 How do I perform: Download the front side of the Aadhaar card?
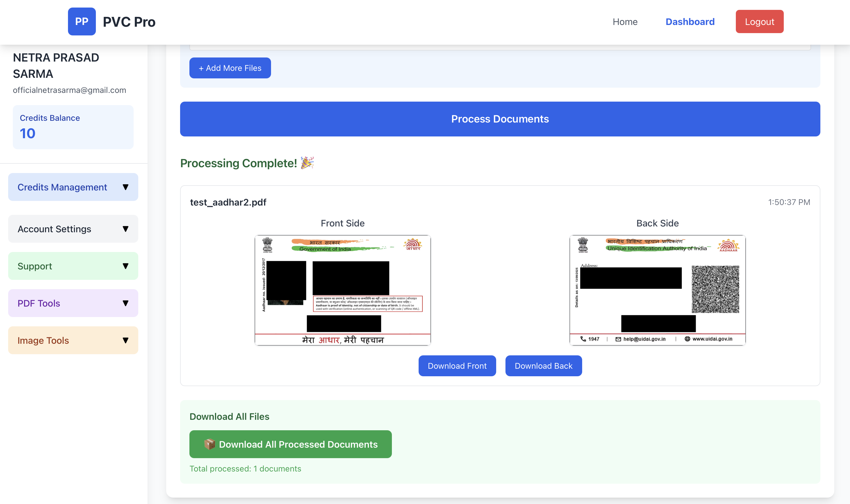click(x=457, y=366)
